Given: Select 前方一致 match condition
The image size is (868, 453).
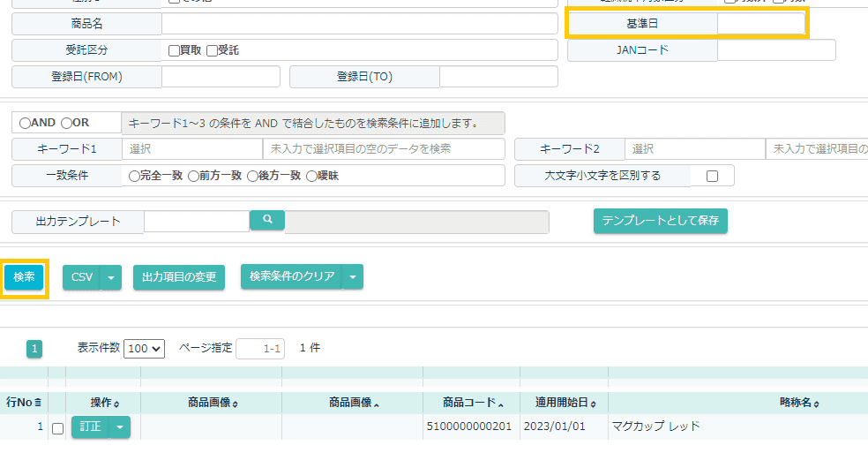Looking at the screenshot, I should coord(193,177).
